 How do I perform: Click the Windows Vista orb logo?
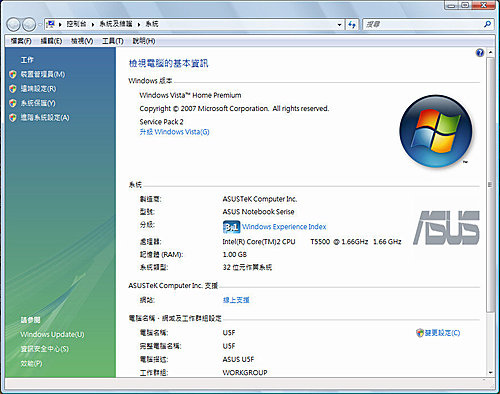point(436,131)
